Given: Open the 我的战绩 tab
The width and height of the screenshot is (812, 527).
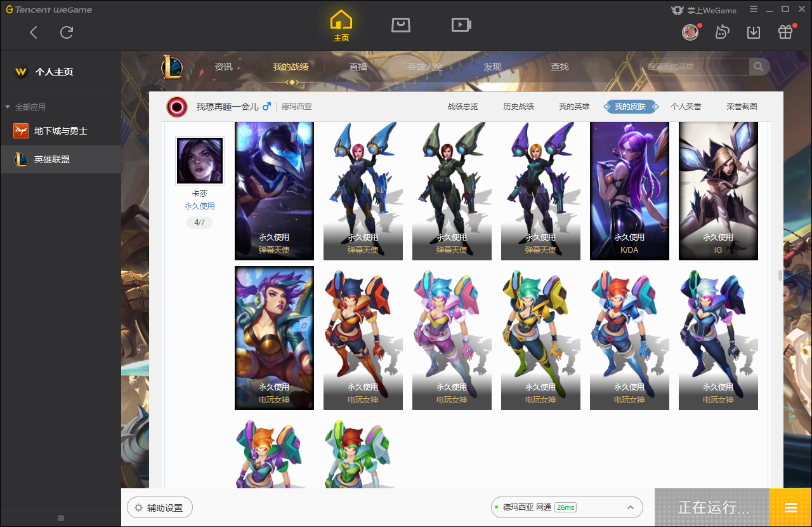Looking at the screenshot, I should (291, 67).
